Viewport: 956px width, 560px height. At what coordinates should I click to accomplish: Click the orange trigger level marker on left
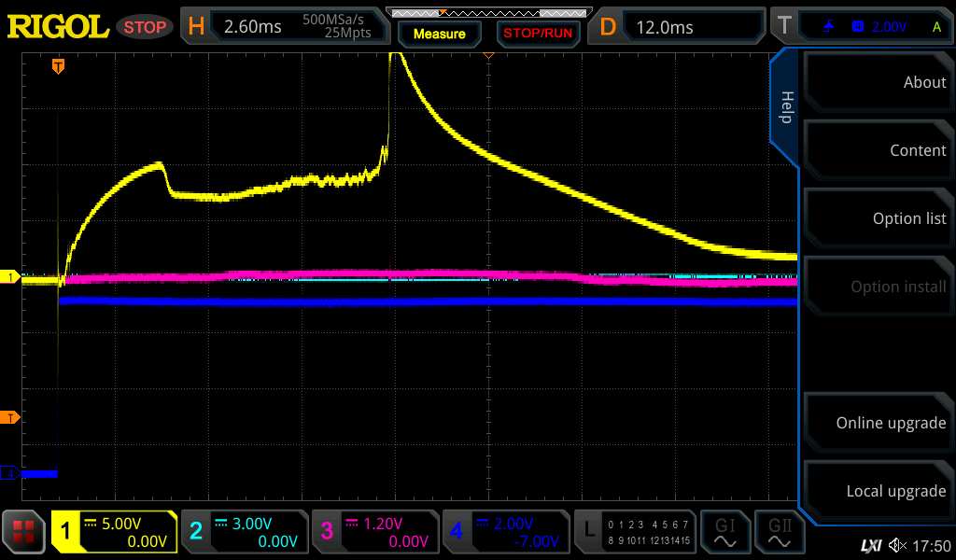tap(11, 417)
